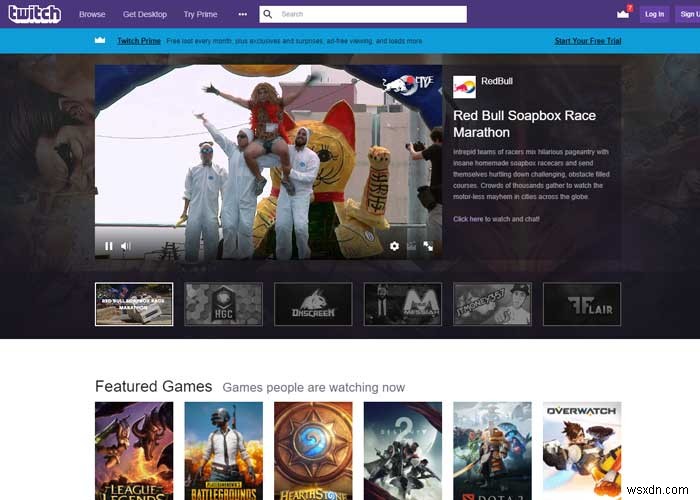Select the HGC stream thumbnail

tap(224, 304)
